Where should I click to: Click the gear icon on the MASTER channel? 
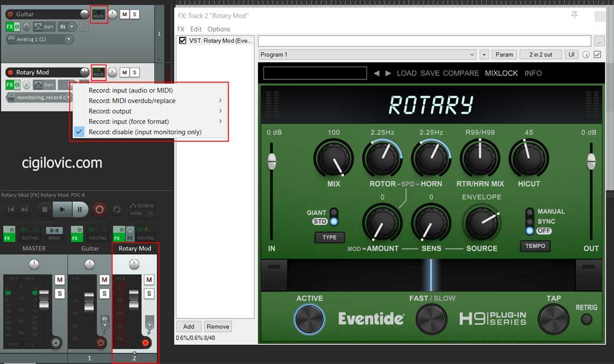(x=55, y=342)
